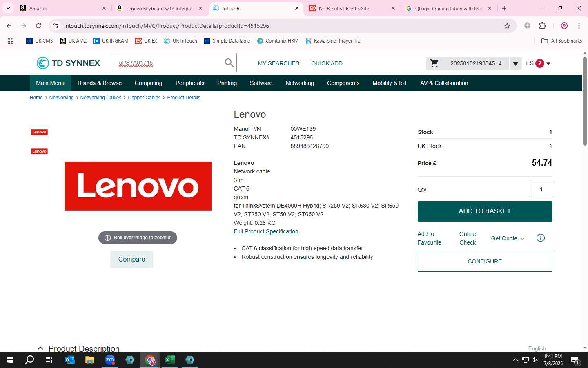The width and height of the screenshot is (588, 368).
Task: Open the Components menu
Action: [343, 83]
